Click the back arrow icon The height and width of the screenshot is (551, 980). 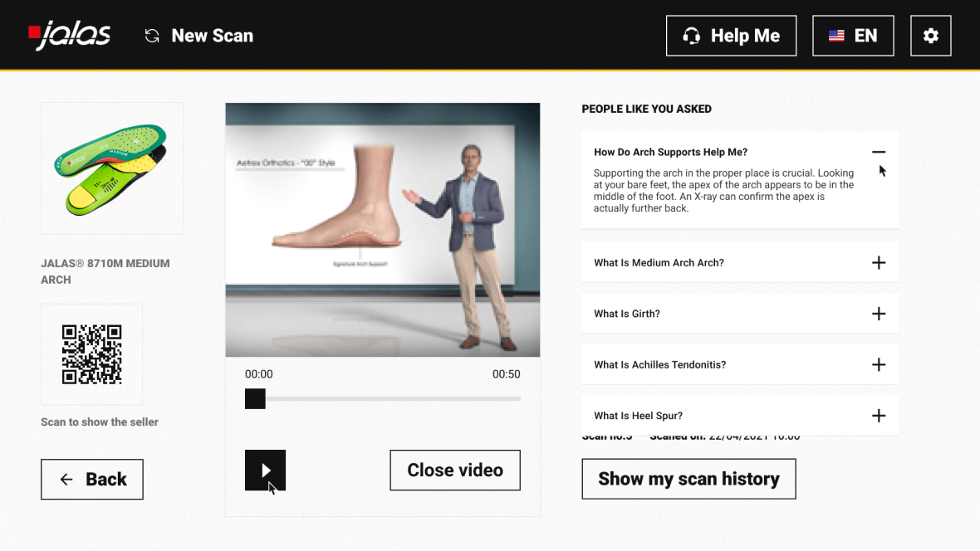tap(66, 480)
